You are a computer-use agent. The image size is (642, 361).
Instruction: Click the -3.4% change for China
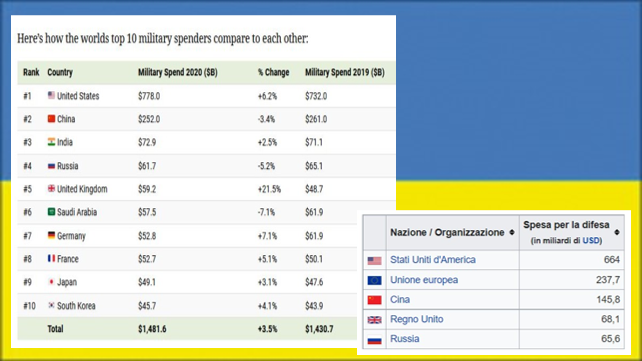coord(267,120)
